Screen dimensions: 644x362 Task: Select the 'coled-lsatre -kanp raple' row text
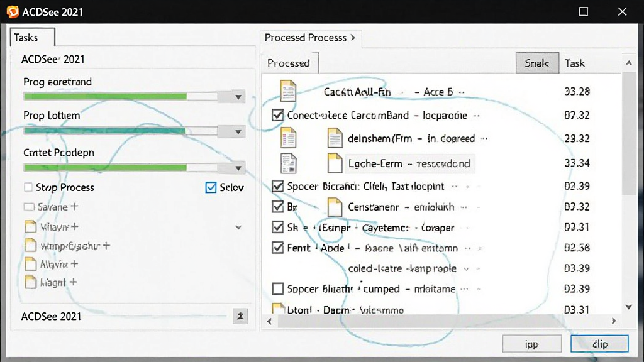[402, 269]
